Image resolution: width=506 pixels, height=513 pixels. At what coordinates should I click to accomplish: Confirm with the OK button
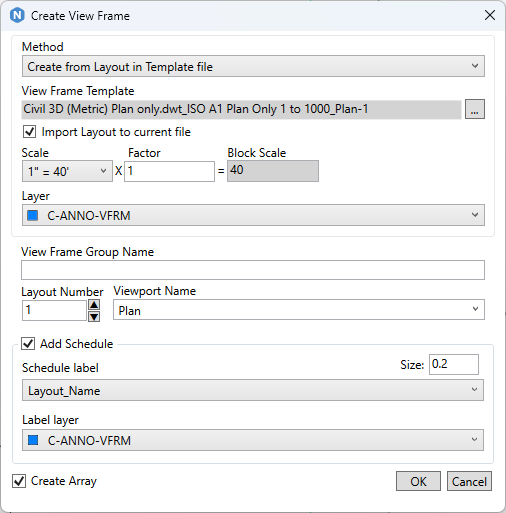click(x=418, y=481)
